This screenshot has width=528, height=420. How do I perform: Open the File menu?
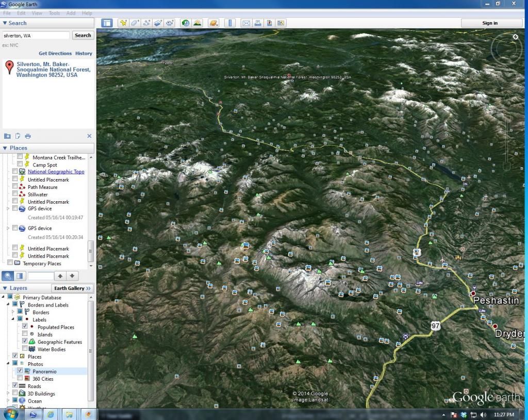[7, 13]
